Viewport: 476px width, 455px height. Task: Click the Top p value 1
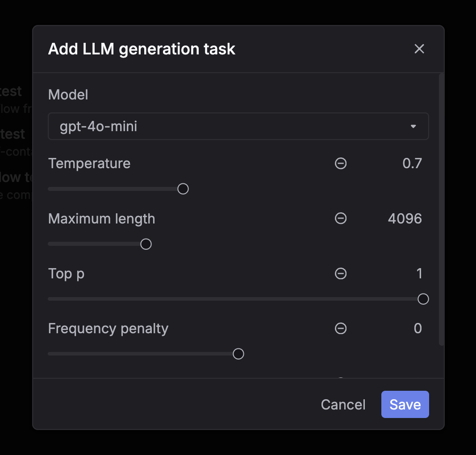(419, 273)
